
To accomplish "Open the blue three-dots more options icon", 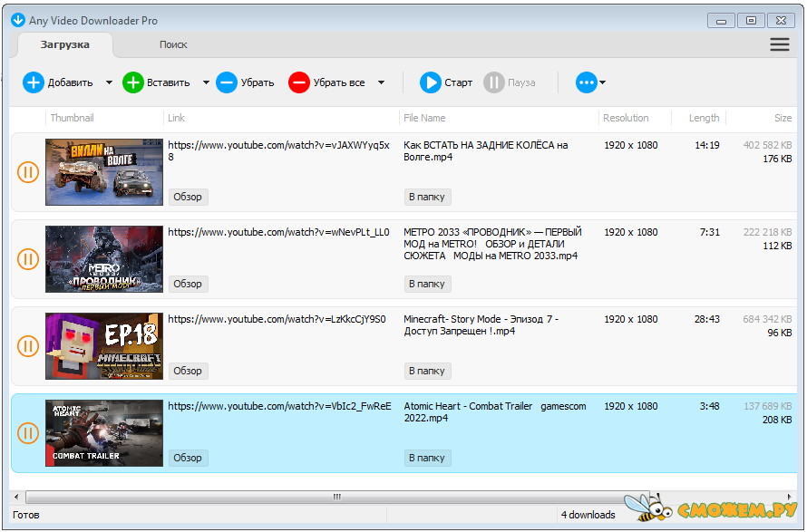I will (586, 82).
